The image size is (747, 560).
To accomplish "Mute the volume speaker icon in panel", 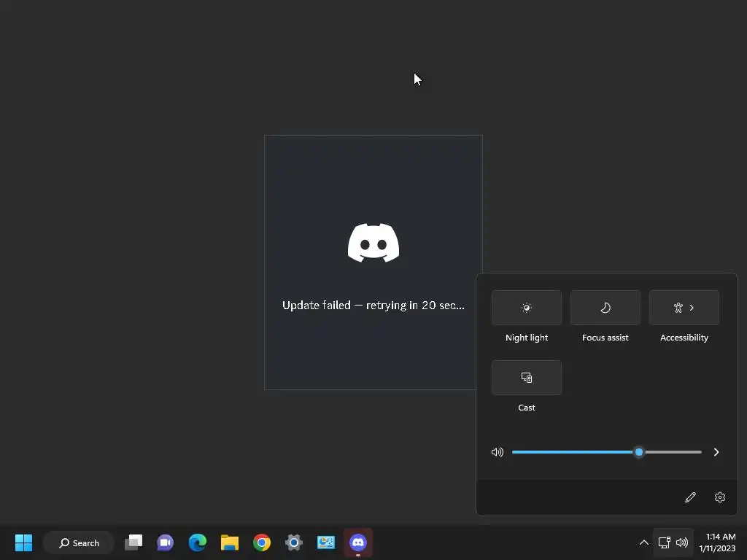I will pyautogui.click(x=498, y=452).
